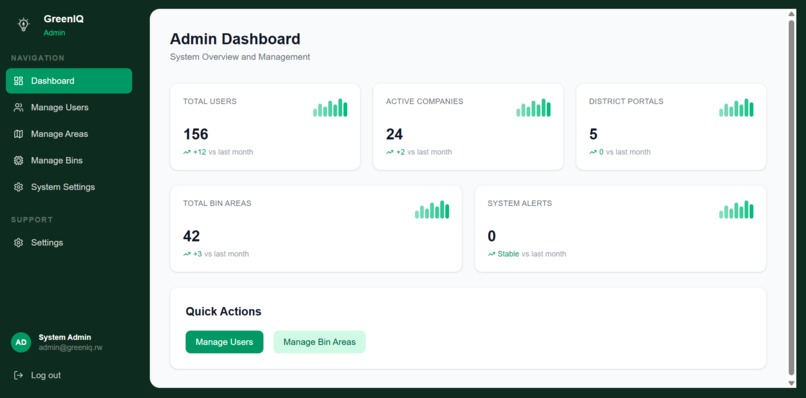This screenshot has width=806, height=398.
Task: Click the SYSTEM ALERTS card label
Action: coord(520,203)
